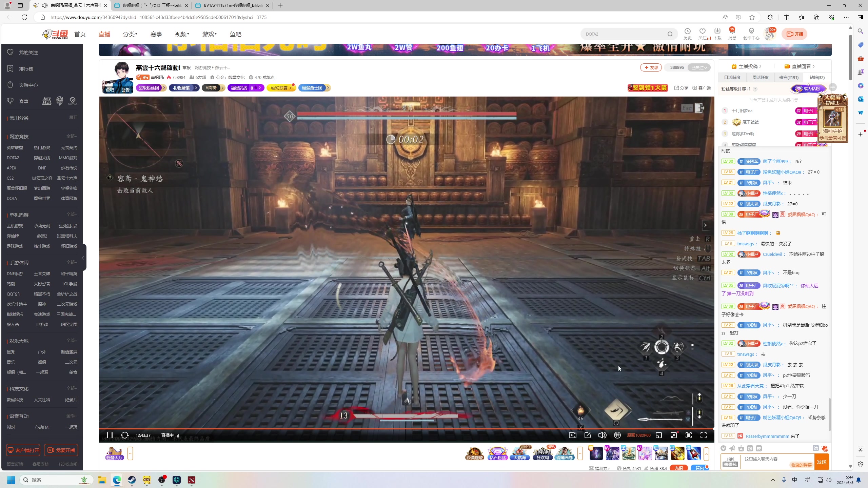Click the 梗 meme chat icon
The image size is (868, 488).
click(759, 448)
